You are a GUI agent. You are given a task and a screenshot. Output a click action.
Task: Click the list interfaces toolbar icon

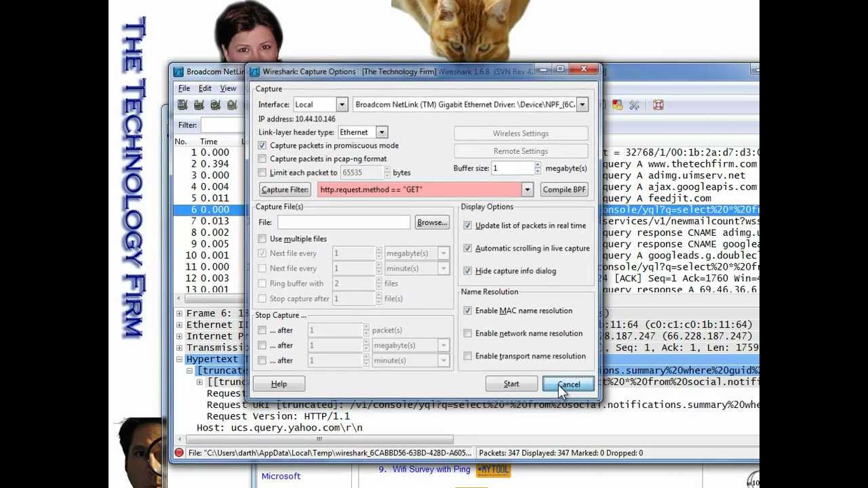[x=182, y=105]
